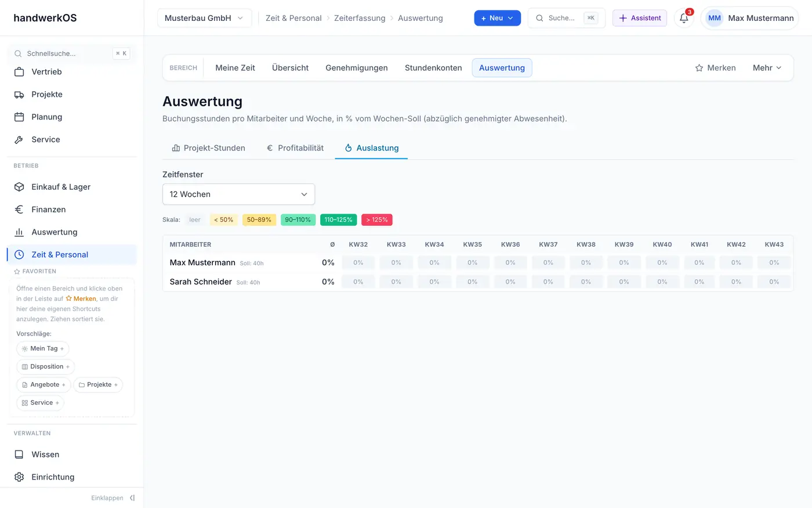Expand the Musterbau GmbH company selector
This screenshot has height=508, width=812.
pyautogui.click(x=204, y=18)
